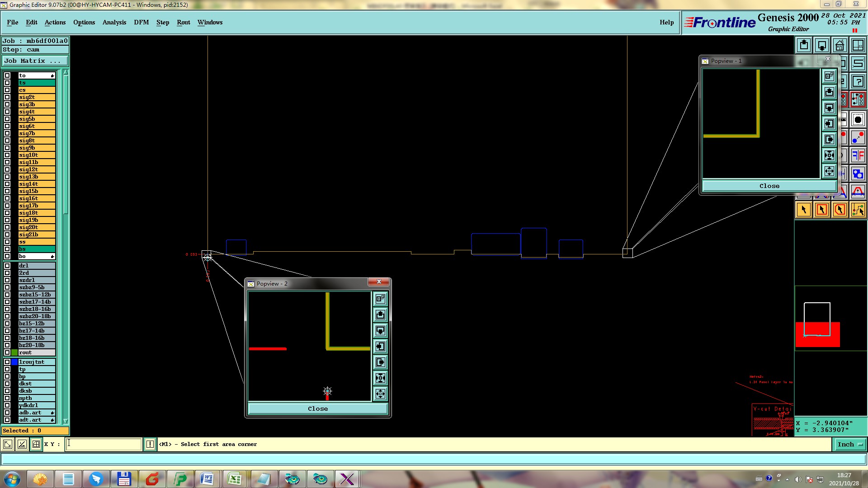Click the pan up icon in Popview-2
The height and width of the screenshot is (488, 868).
tap(380, 315)
